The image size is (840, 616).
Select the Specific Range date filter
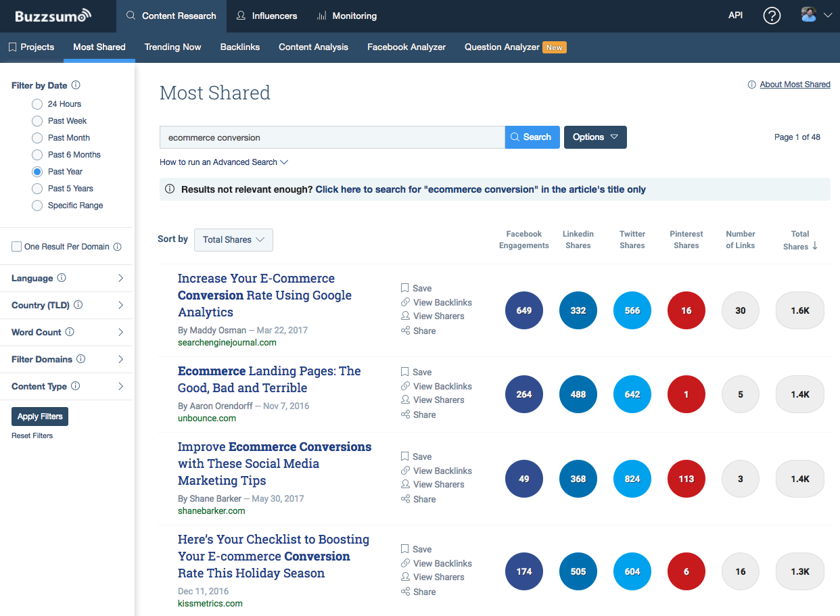[x=37, y=206]
